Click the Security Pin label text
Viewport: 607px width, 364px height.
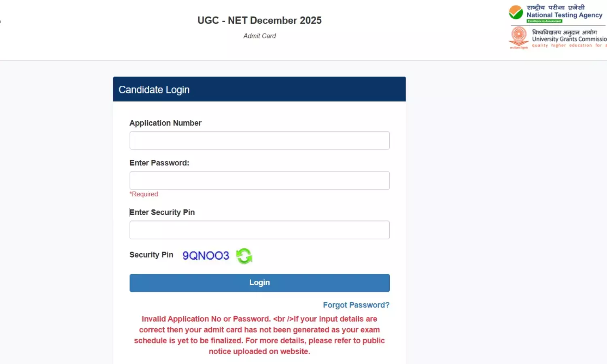151,255
